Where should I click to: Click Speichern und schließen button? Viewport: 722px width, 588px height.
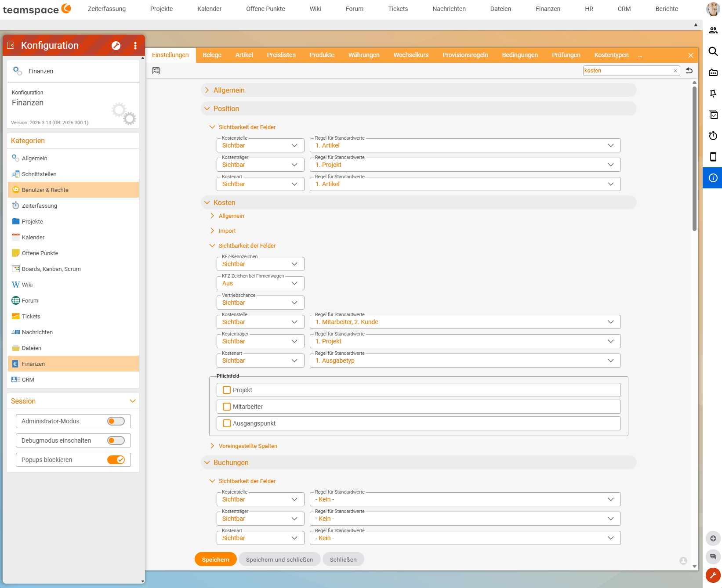[x=279, y=559]
